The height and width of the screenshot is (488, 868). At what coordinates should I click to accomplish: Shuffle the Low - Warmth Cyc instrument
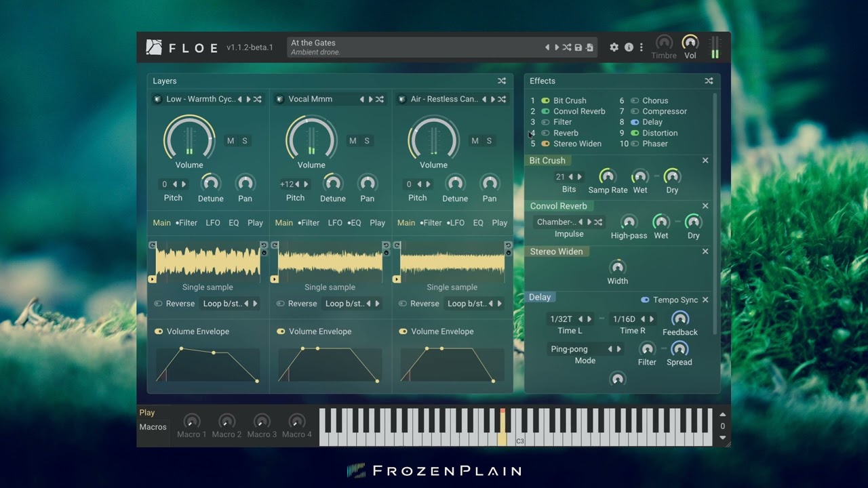258,99
